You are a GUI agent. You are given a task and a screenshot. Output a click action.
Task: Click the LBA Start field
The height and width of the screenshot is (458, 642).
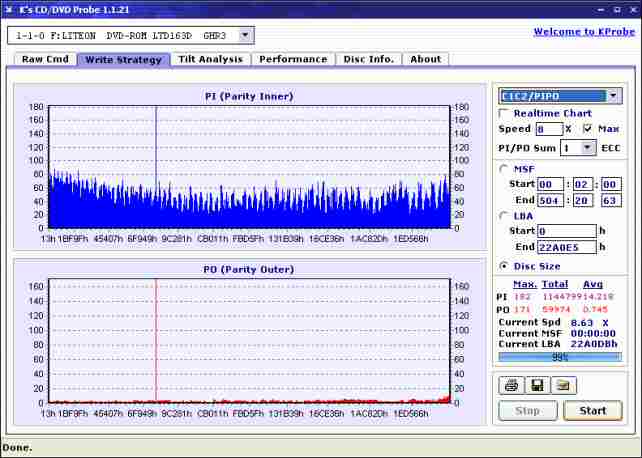click(567, 231)
